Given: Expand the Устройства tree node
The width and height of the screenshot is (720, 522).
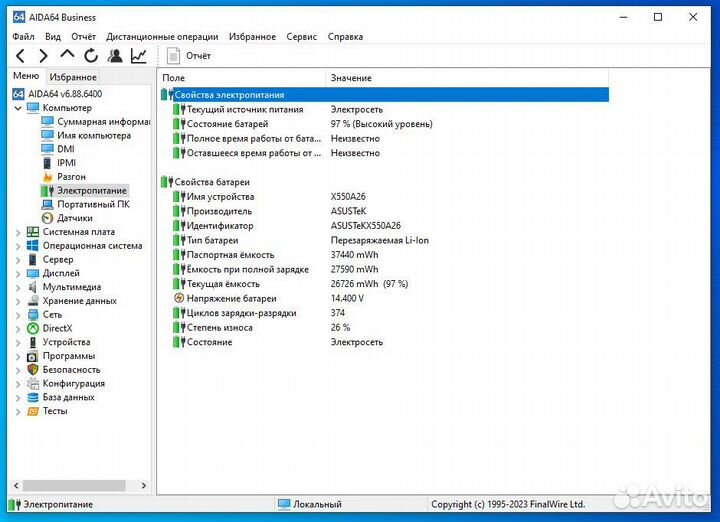Looking at the screenshot, I should tap(18, 342).
